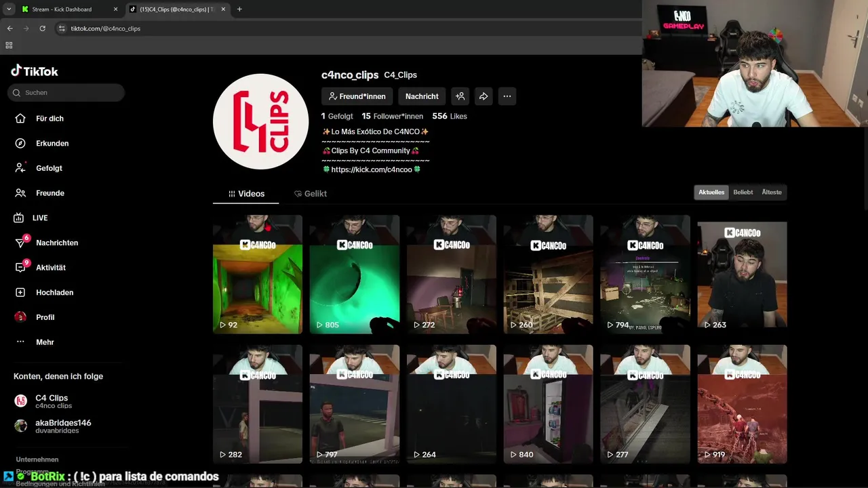The width and height of the screenshot is (868, 488).
Task: Click the Konten, denen ich folge heading
Action: [58, 376]
